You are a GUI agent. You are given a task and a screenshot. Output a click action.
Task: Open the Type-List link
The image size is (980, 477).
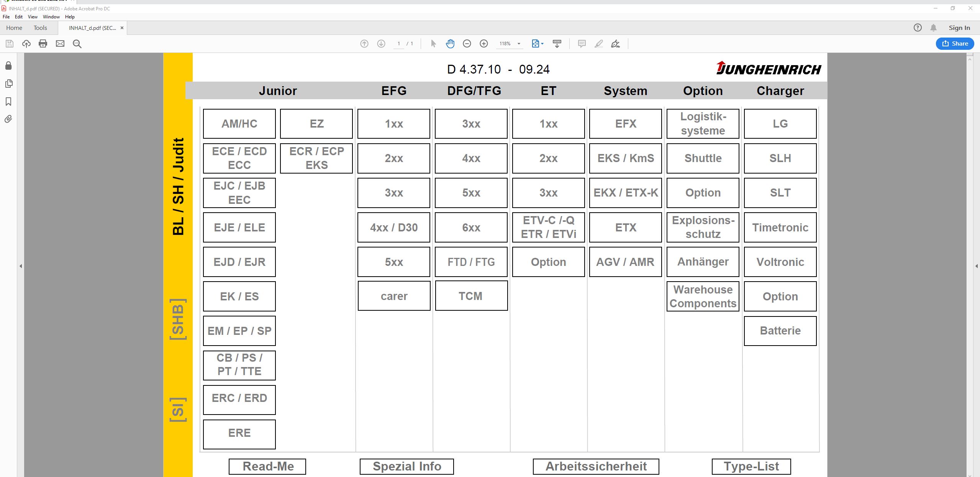(751, 466)
